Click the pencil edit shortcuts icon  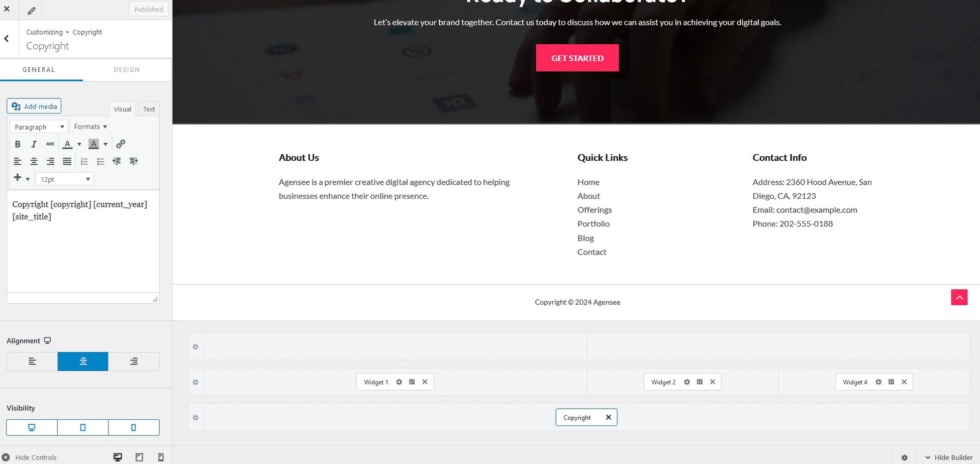pos(31,10)
